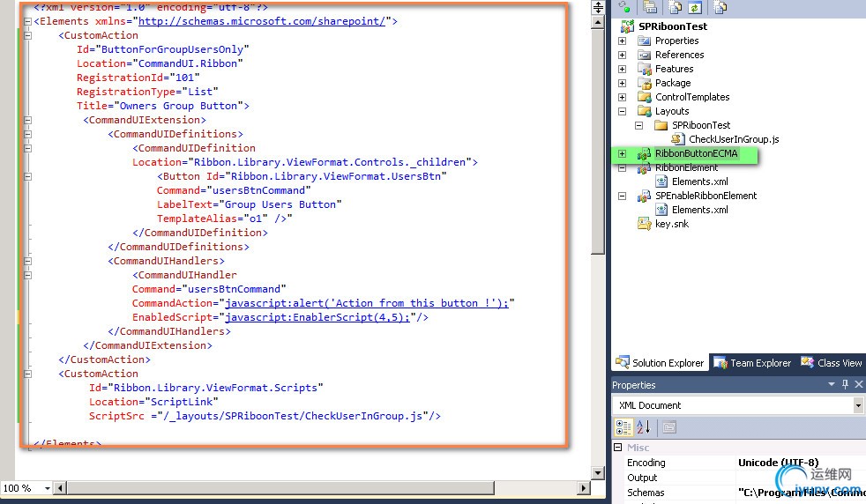Expand the Properties node
866x504 pixels.
pyautogui.click(x=623, y=41)
